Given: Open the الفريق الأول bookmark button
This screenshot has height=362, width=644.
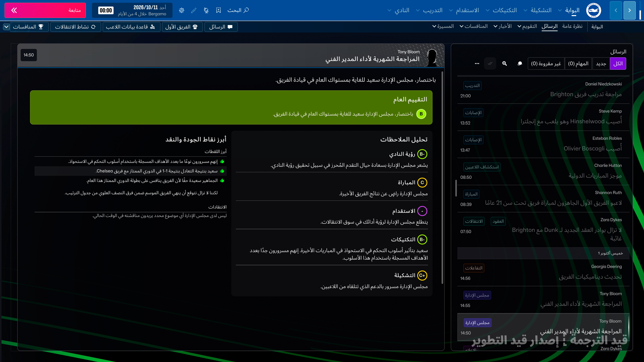Looking at the screenshot, I should coord(182,27).
